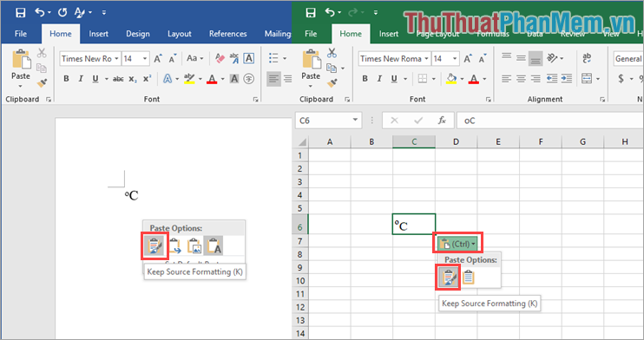This screenshot has height=340, width=644.
Task: Click the Keep Text Only paste icon in Word
Action: pos(214,245)
